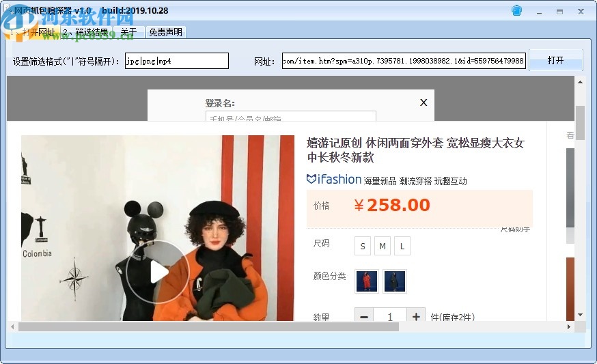
Task: Increase quantity with the plus button
Action: pyautogui.click(x=416, y=316)
